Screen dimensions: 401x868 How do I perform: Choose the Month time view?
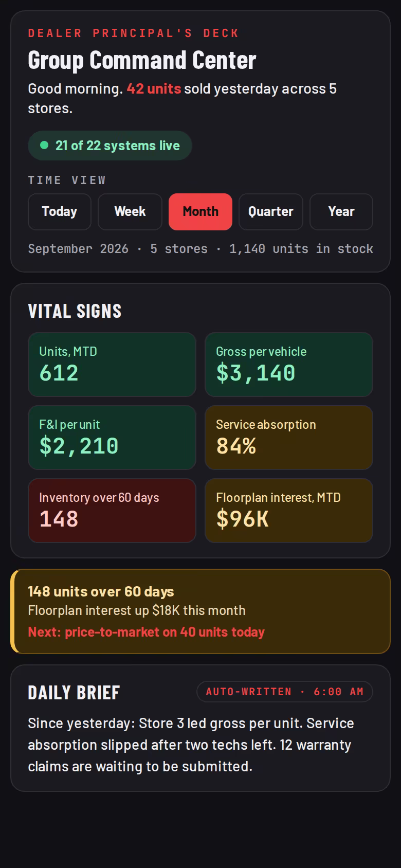pyautogui.click(x=200, y=212)
